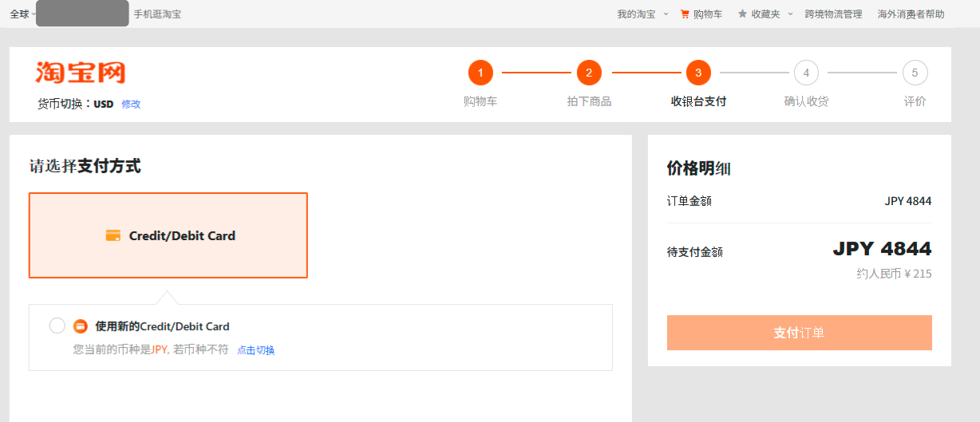The width and height of the screenshot is (980, 422).
Task: Click step 1 circle for 购物车
Action: coord(480,73)
